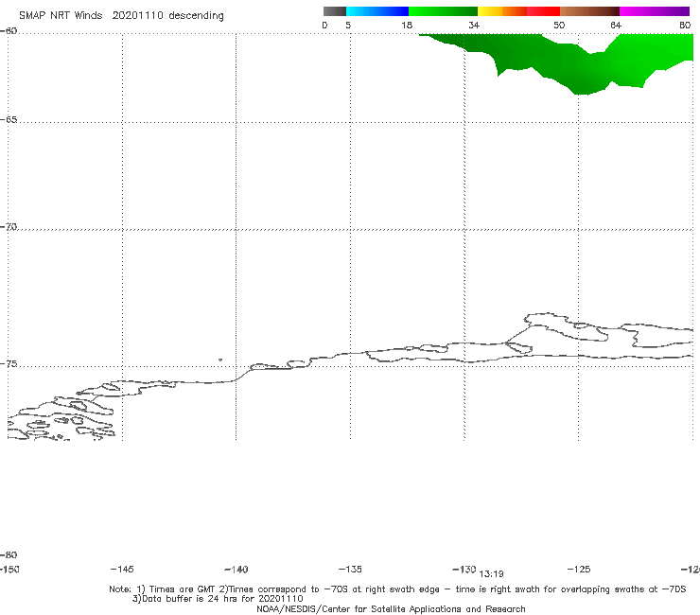Click the blue segment of the wind color bar

point(377,11)
